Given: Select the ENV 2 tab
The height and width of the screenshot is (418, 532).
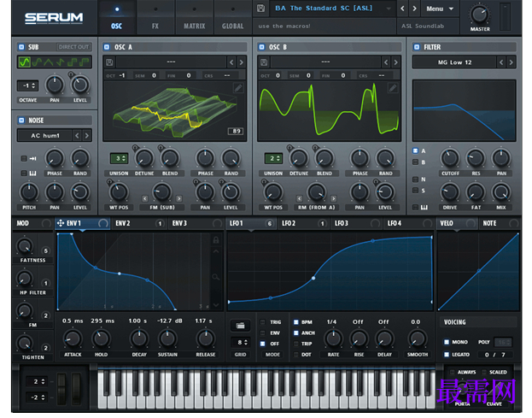Looking at the screenshot, I should tap(139, 223).
